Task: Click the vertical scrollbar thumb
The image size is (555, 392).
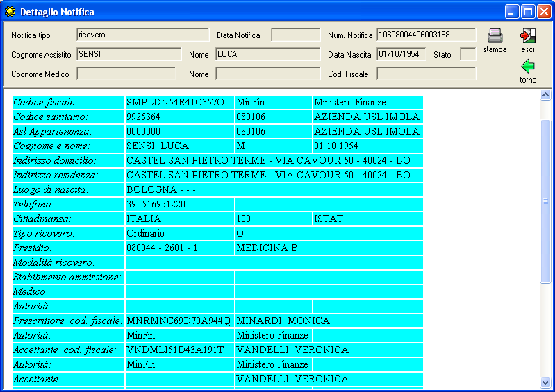Action: [545, 201]
